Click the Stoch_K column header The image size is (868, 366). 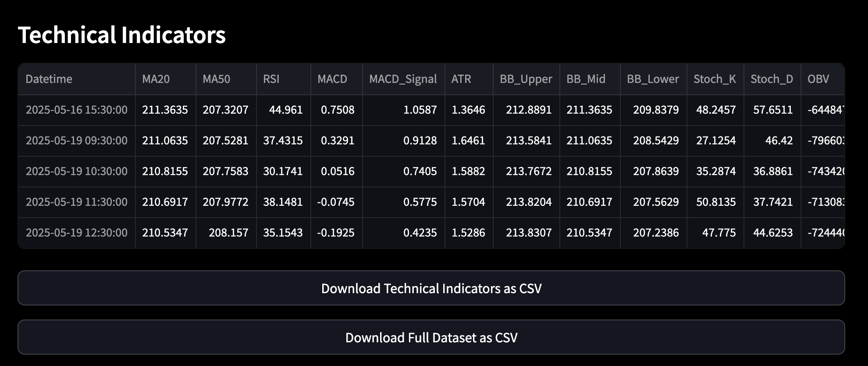(715, 79)
